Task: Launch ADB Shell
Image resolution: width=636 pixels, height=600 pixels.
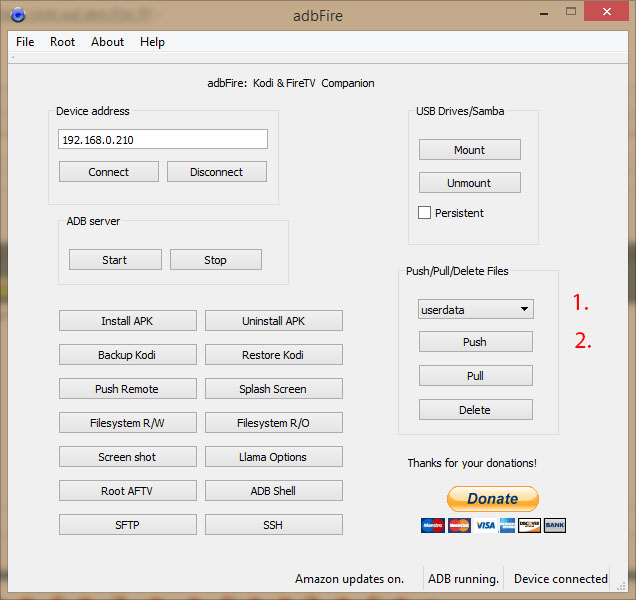Action: (274, 491)
